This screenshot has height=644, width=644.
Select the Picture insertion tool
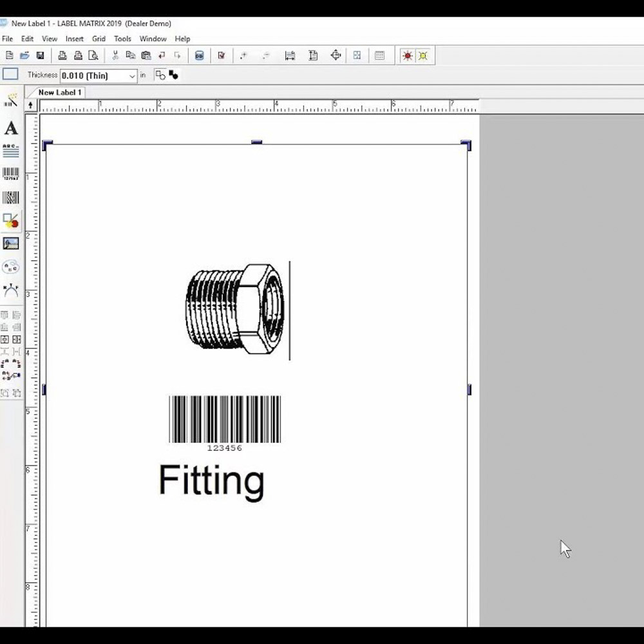[10, 243]
